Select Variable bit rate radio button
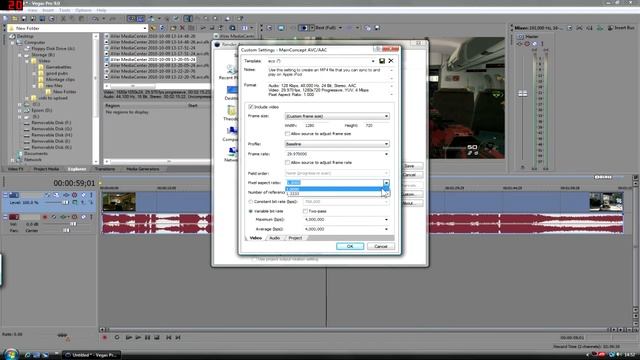Image resolution: width=640 pixels, height=360 pixels. [251, 211]
